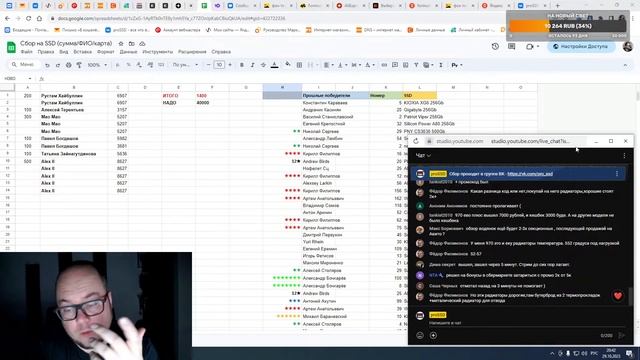This screenshot has width=640, height=360.
Task: Open the fill color bucket
Action: [x=288, y=64]
